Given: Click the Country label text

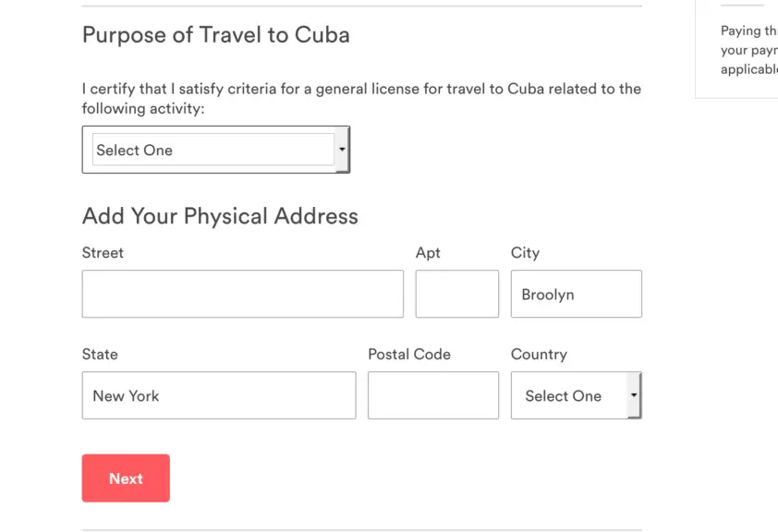Looking at the screenshot, I should (539, 354).
